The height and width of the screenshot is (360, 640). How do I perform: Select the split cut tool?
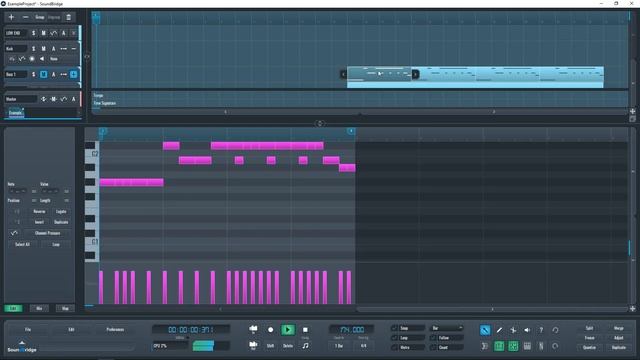click(513, 330)
